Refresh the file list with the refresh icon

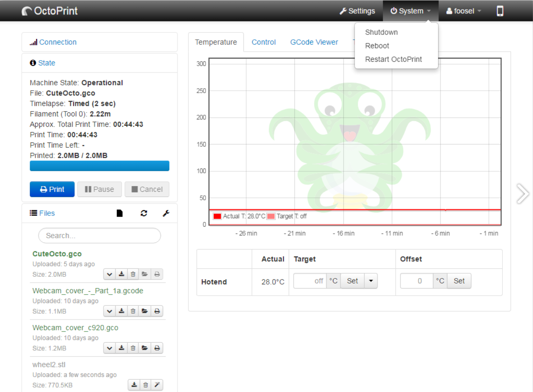click(144, 213)
